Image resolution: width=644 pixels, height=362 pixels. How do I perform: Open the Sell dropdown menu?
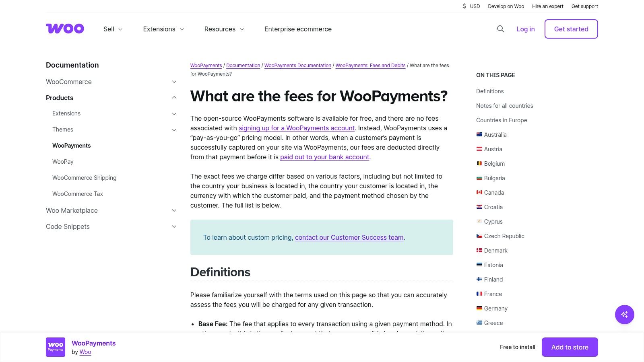pos(113,29)
